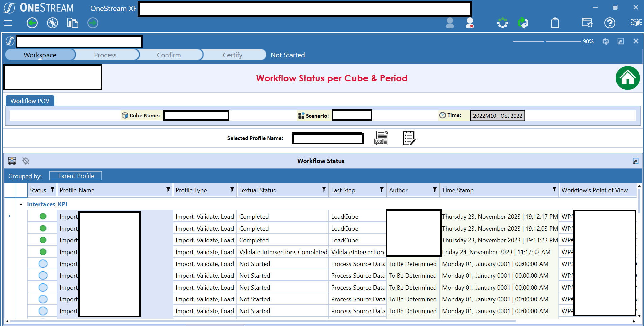
Task: Click the Workflow POV button
Action: [x=30, y=101]
